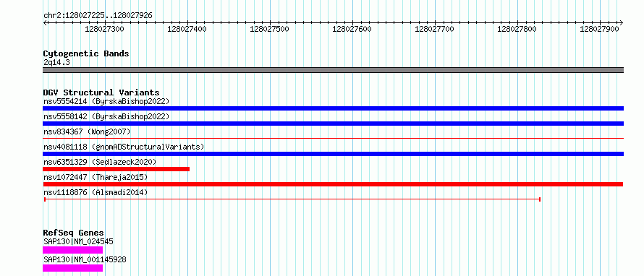Screen dimensions: 644x276
Task: Select the DGV Structural Variants track heading
Action: [x=101, y=92]
